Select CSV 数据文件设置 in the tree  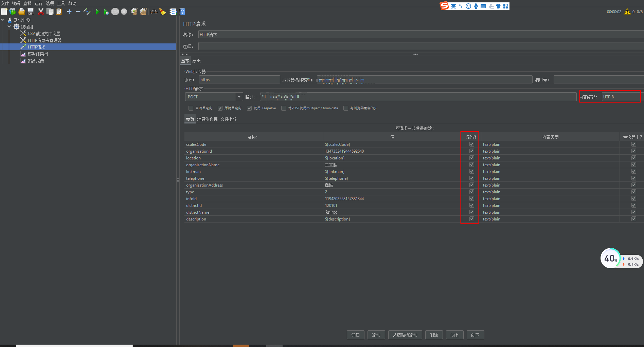[x=44, y=34]
